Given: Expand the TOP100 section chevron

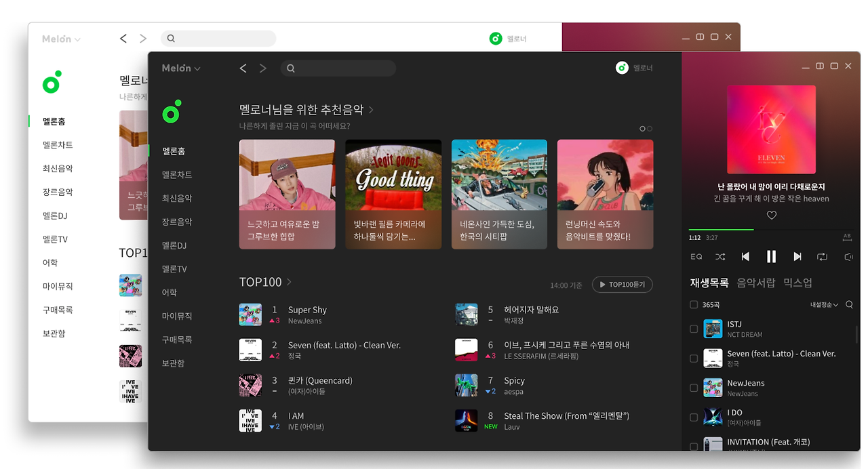Looking at the screenshot, I should click(x=289, y=282).
